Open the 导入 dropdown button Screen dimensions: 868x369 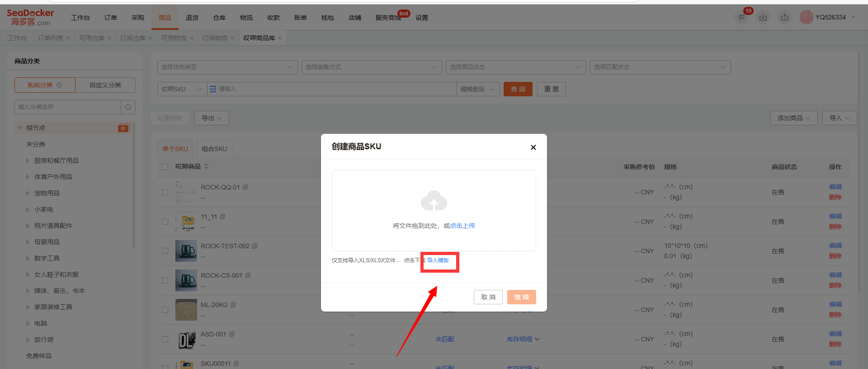(x=840, y=118)
